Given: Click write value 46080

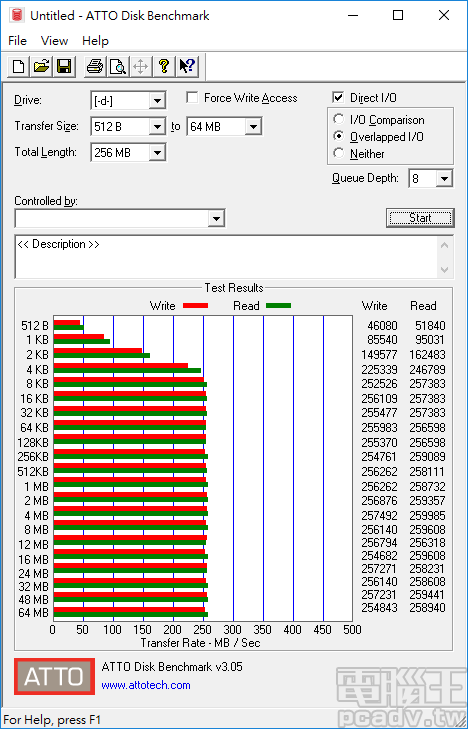Looking at the screenshot, I should (383, 326).
